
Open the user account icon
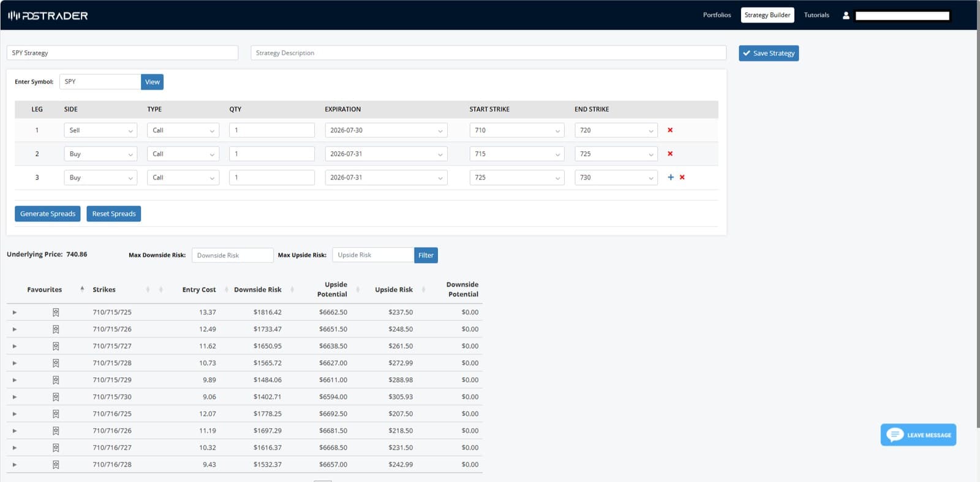click(846, 15)
